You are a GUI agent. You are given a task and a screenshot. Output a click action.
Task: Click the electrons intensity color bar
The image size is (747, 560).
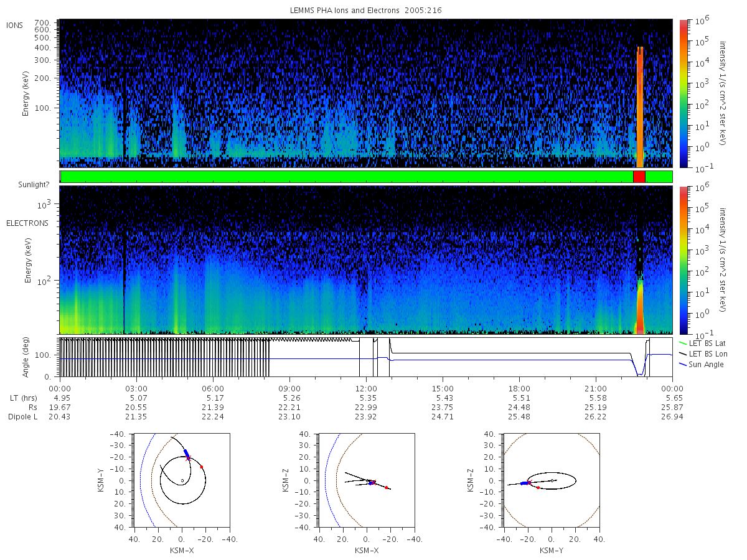click(x=683, y=260)
